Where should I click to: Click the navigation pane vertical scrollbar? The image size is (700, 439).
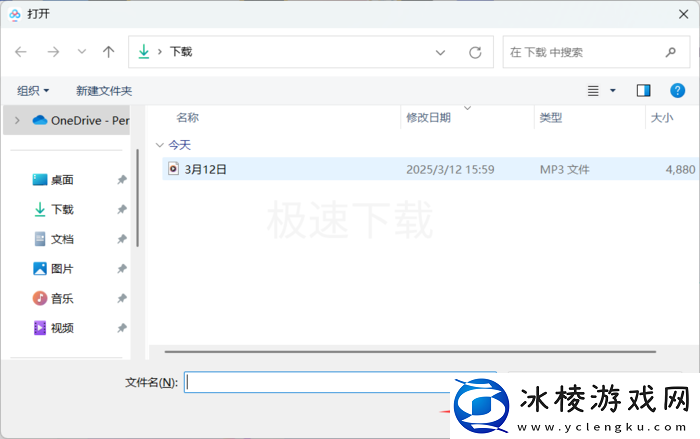(x=138, y=198)
